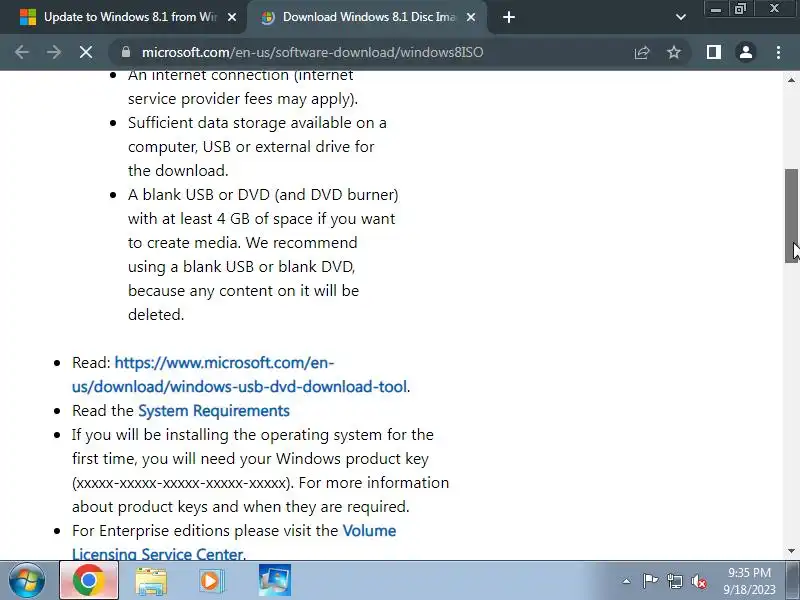Image resolution: width=800 pixels, height=600 pixels.
Task: Open the clock showing 9:35 PM
Action: [749, 581]
